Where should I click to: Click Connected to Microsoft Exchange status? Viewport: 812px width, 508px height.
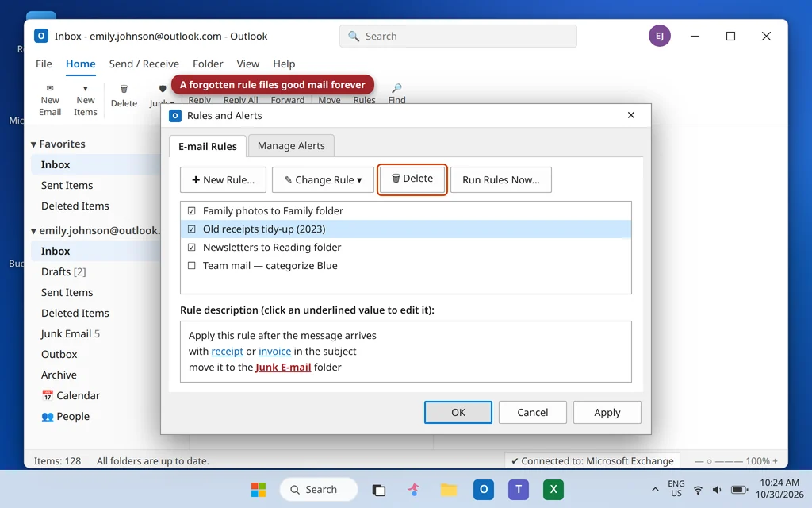(592, 461)
